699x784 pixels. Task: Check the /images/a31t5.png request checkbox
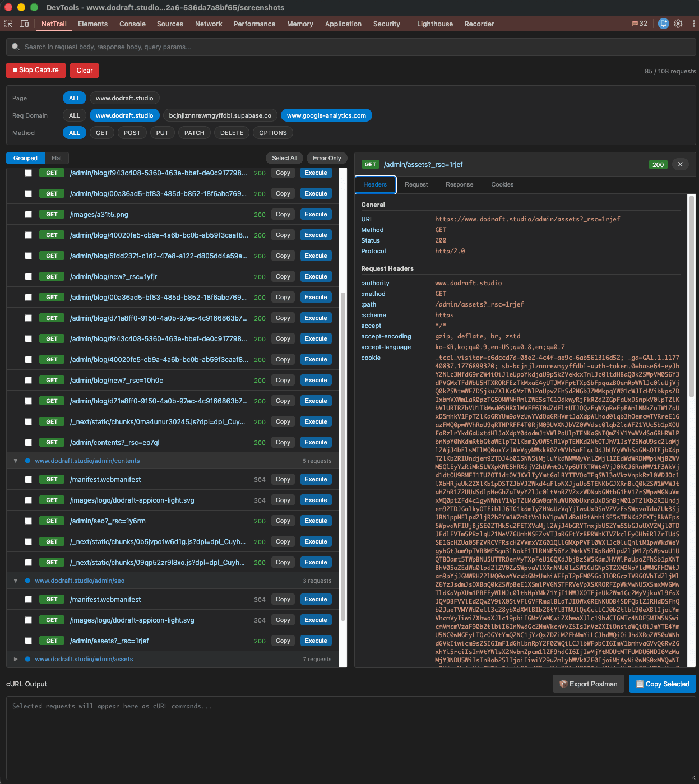(28, 215)
